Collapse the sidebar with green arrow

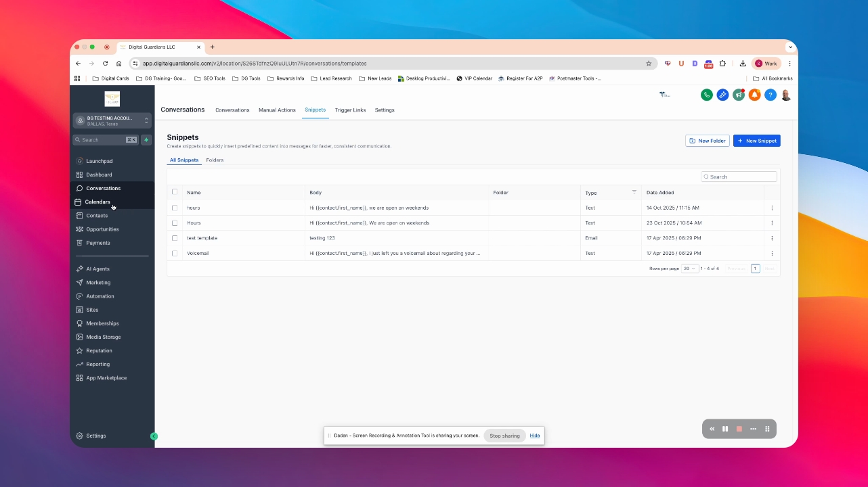pos(154,436)
